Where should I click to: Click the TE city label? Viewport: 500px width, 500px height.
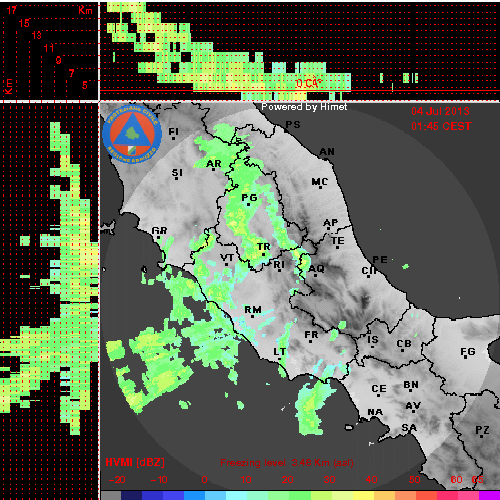pyautogui.click(x=338, y=240)
